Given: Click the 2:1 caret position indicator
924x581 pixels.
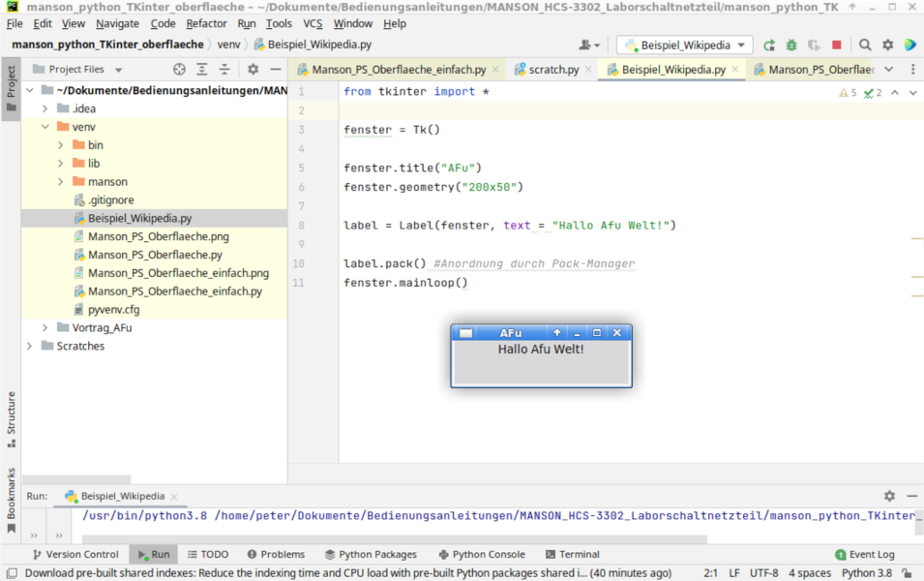Looking at the screenshot, I should point(711,572).
